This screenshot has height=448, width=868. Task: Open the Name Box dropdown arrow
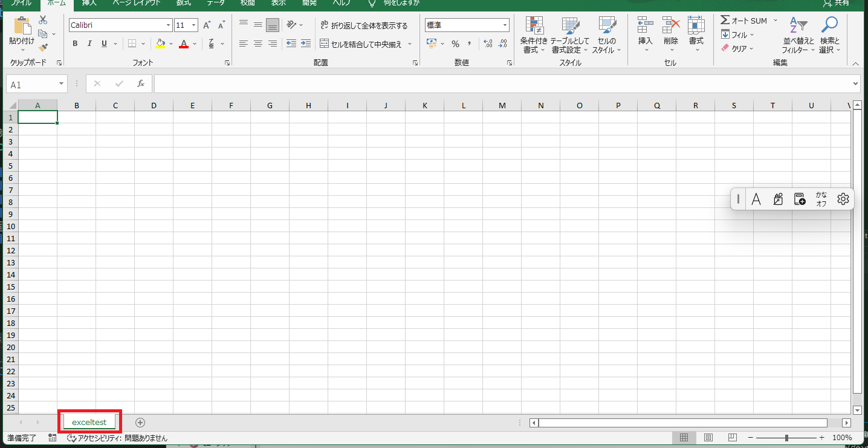click(x=62, y=84)
